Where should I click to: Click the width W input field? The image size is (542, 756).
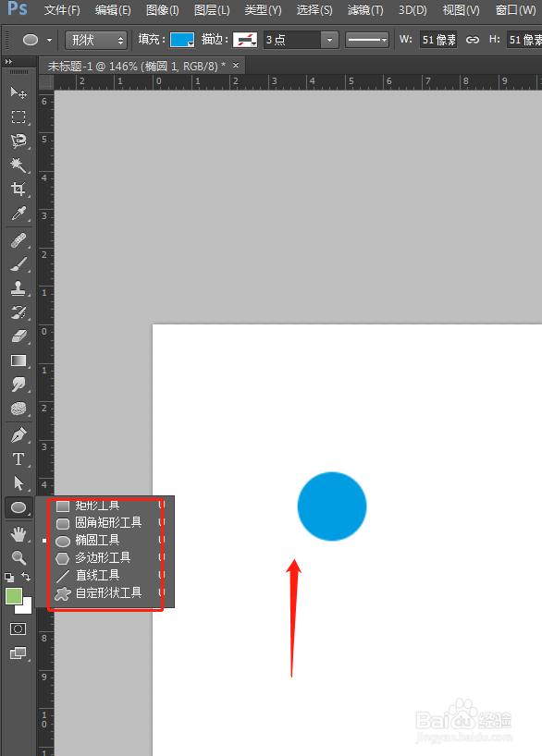[x=438, y=40]
